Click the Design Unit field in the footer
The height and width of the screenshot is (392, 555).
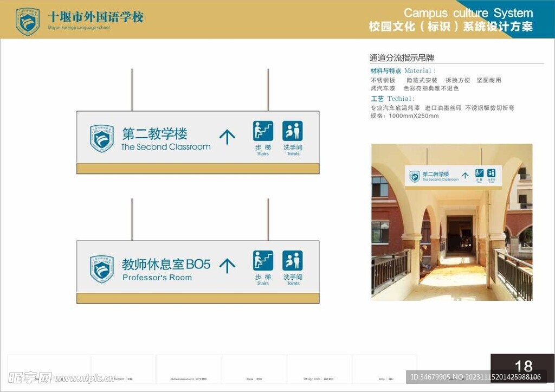[x=317, y=380]
